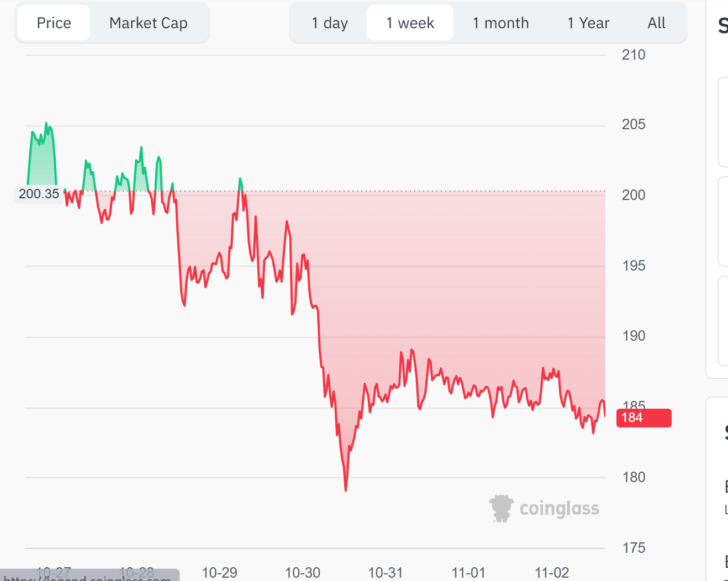Click the 210 price axis label
The height and width of the screenshot is (581, 728).
point(634,55)
